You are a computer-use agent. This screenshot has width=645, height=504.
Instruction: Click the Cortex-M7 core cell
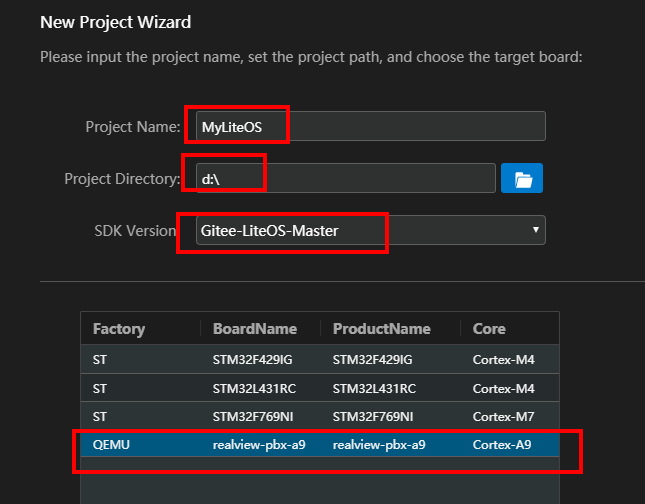click(505, 415)
